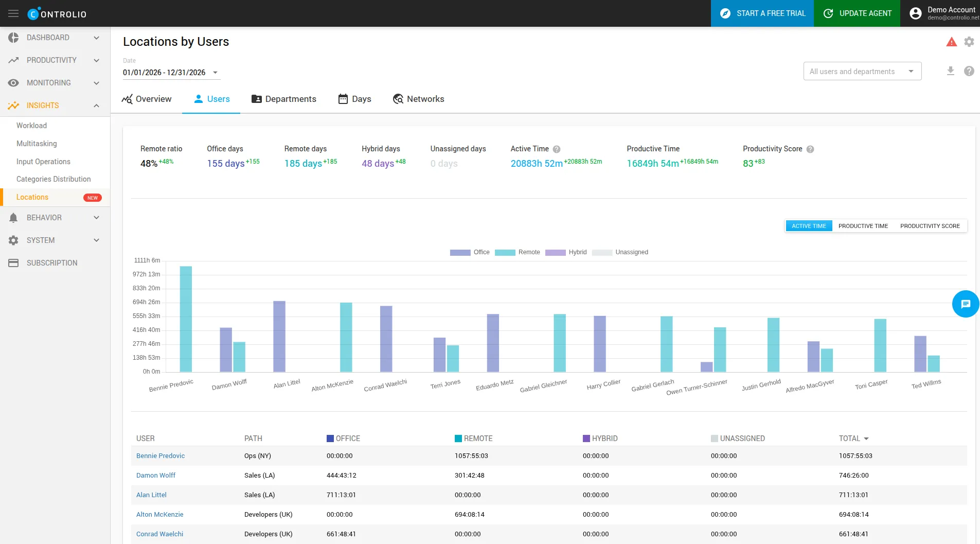The height and width of the screenshot is (544, 980).
Task: Collapse the Insights menu chevron
Action: 96,106
